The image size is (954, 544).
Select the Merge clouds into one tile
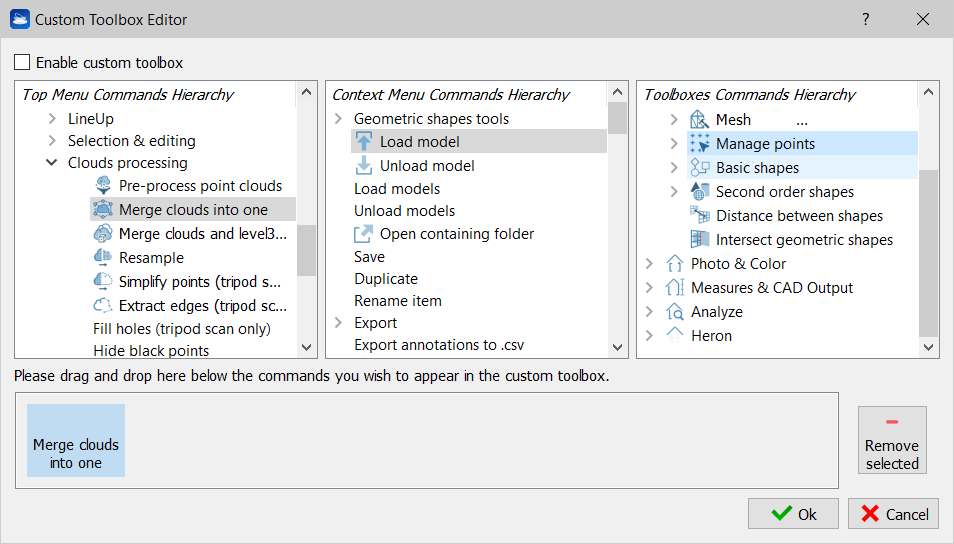point(76,441)
